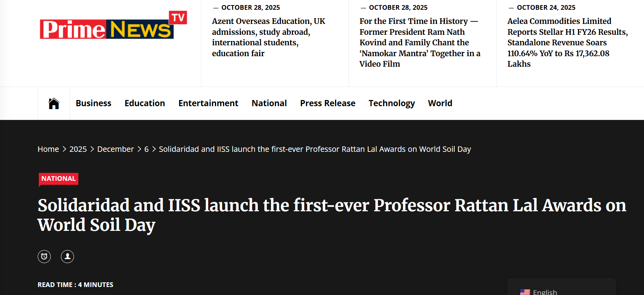Go to Entertainment category
Image resolution: width=644 pixels, height=295 pixels.
[x=208, y=103]
